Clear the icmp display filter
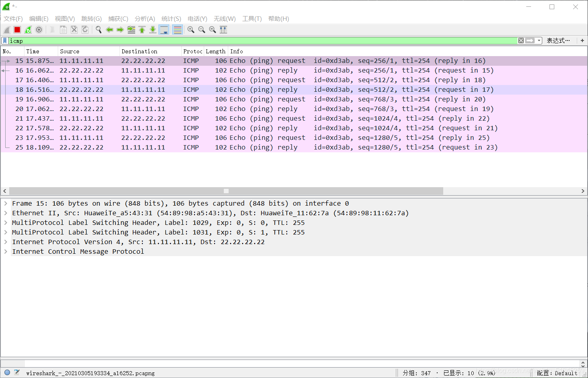This screenshot has width=588, height=378. coord(521,40)
